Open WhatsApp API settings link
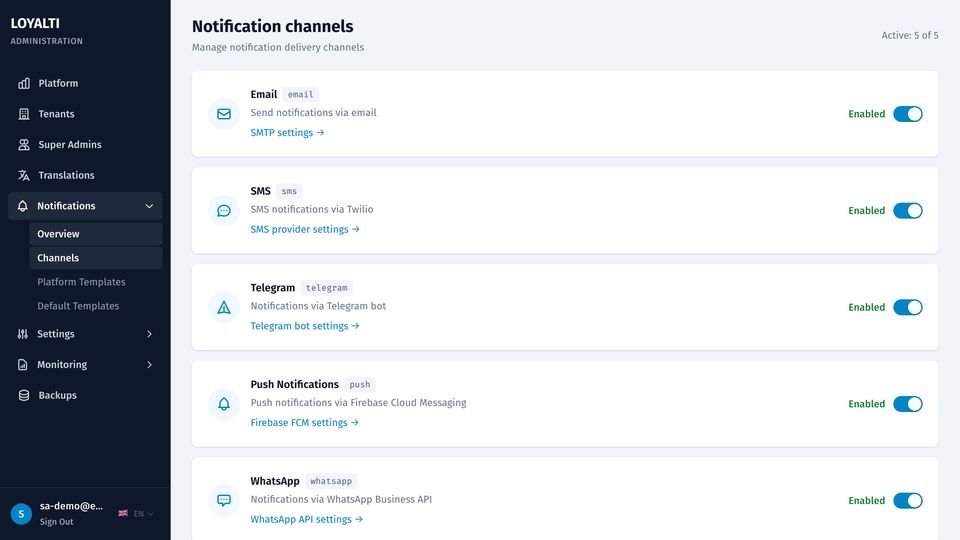Image resolution: width=960 pixels, height=540 pixels. click(x=307, y=519)
